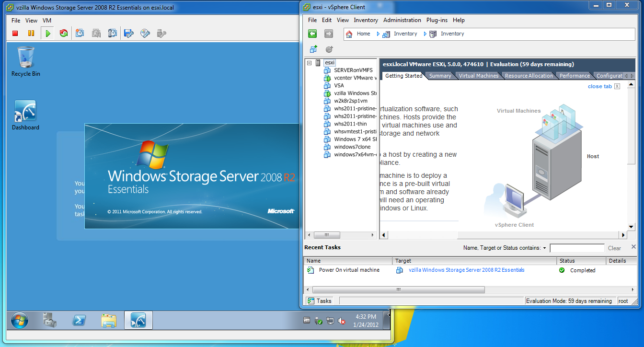Power on VM using green play icon
The image size is (644, 347).
(x=47, y=33)
